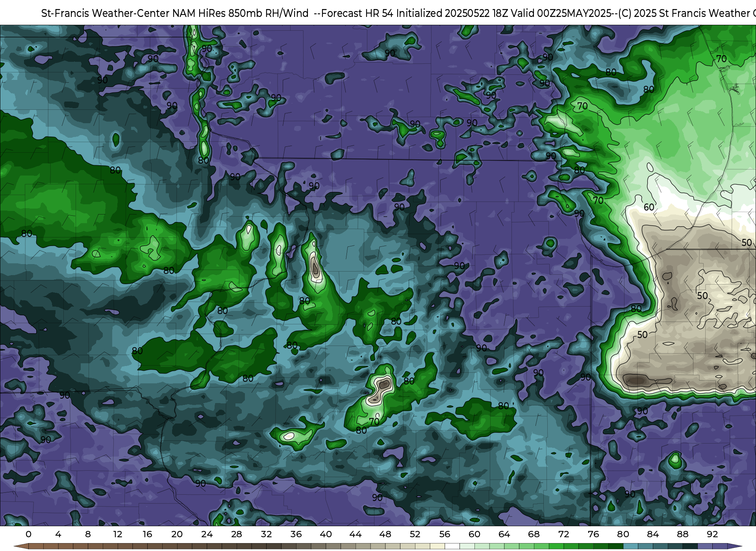The height and width of the screenshot is (551, 756).
Task: Click color scale tick label '0'
Action: click(x=28, y=534)
